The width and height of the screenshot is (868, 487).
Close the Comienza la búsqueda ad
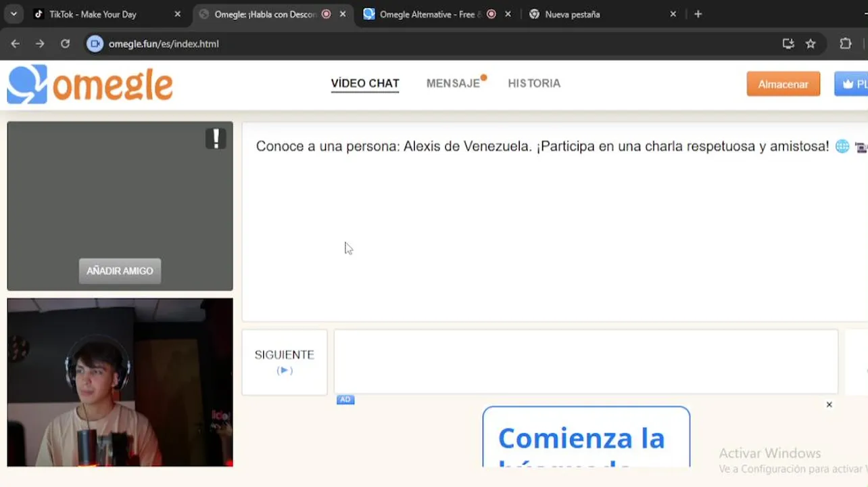click(829, 404)
